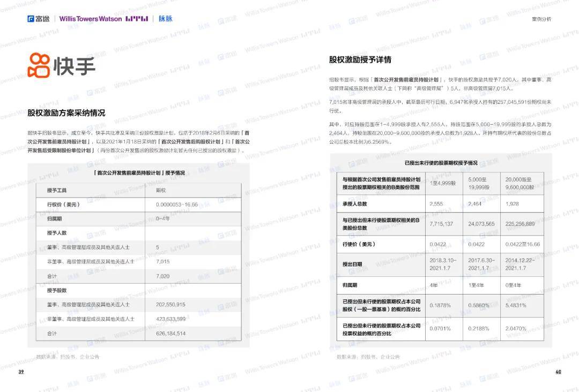Select the 1至4年 vesting value
579x392 pixels.
tap(476, 285)
